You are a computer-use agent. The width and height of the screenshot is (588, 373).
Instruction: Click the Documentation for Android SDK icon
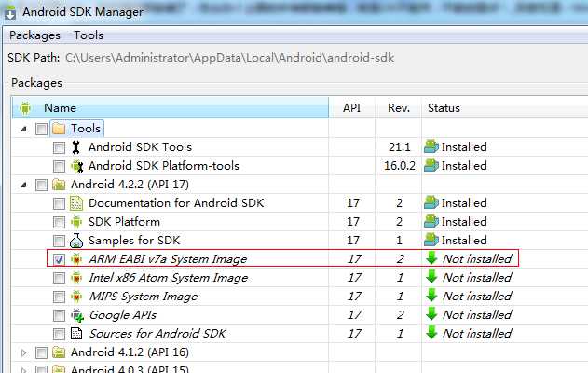pyautogui.click(x=76, y=203)
